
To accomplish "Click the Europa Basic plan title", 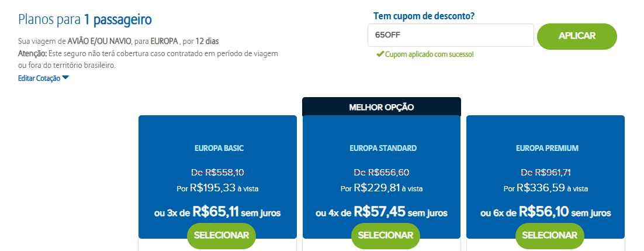I will [219, 148].
